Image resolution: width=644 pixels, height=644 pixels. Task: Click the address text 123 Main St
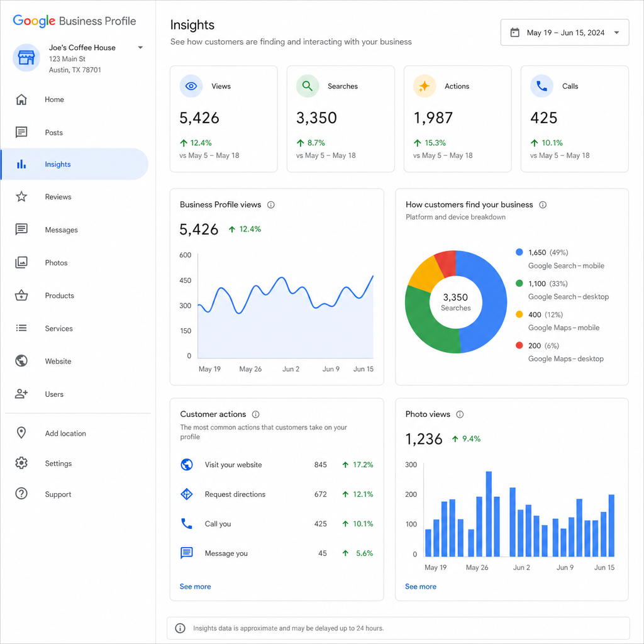click(x=67, y=59)
